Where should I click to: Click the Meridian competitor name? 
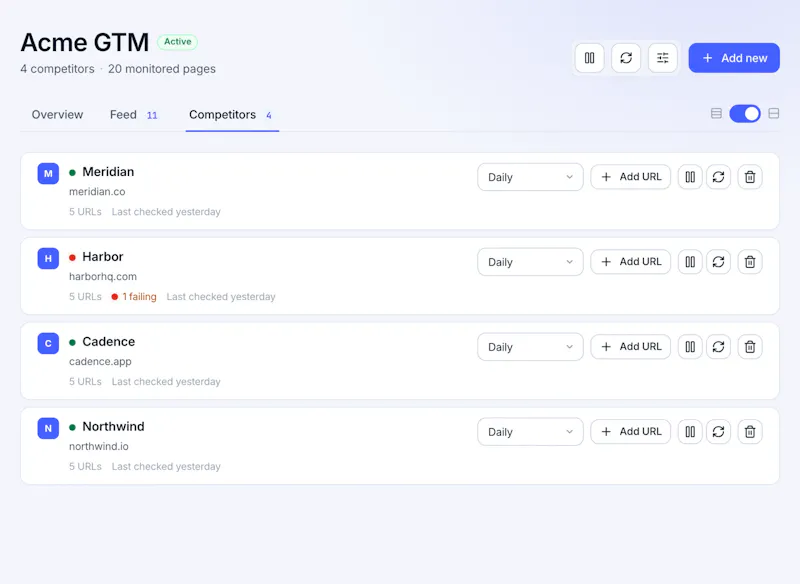click(x=108, y=172)
